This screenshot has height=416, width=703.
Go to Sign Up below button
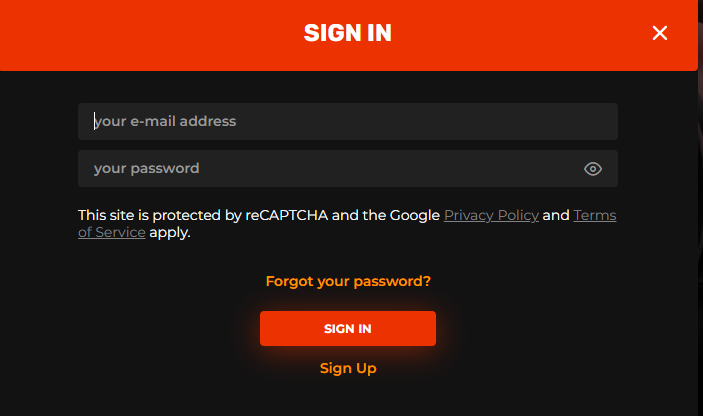tap(348, 368)
